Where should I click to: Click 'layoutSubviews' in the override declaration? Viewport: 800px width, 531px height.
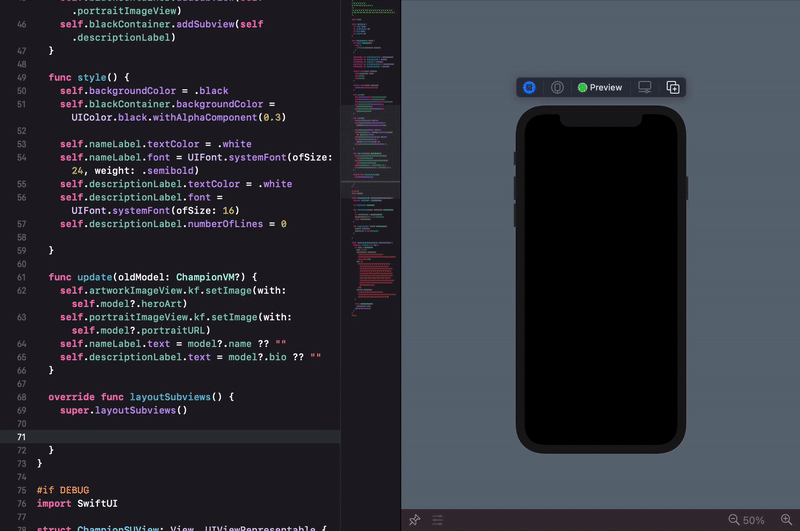tap(170, 397)
